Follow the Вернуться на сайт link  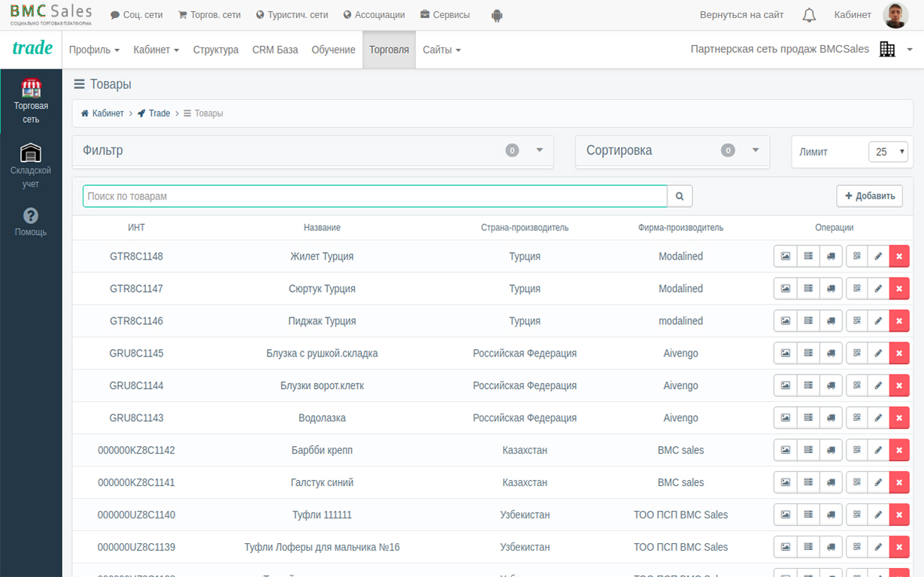(741, 15)
